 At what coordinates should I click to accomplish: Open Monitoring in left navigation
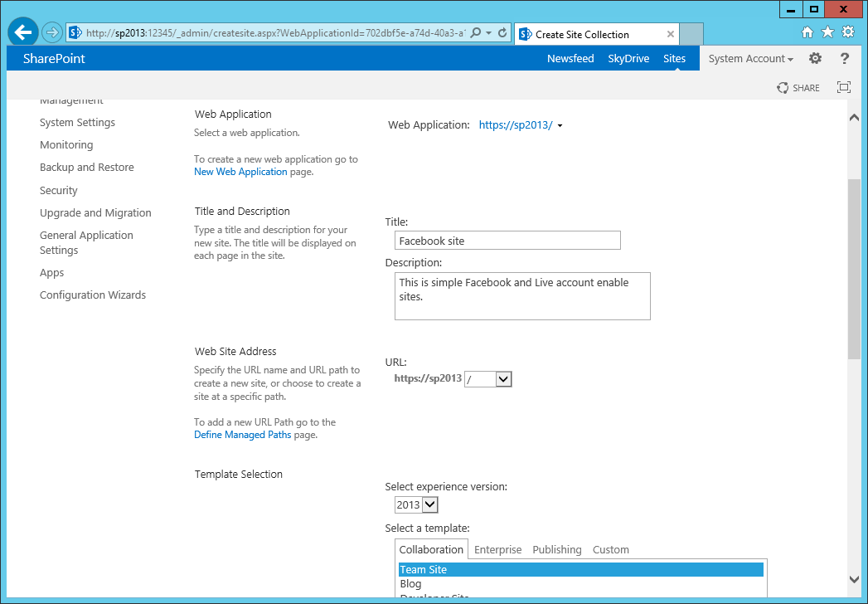[x=66, y=144]
